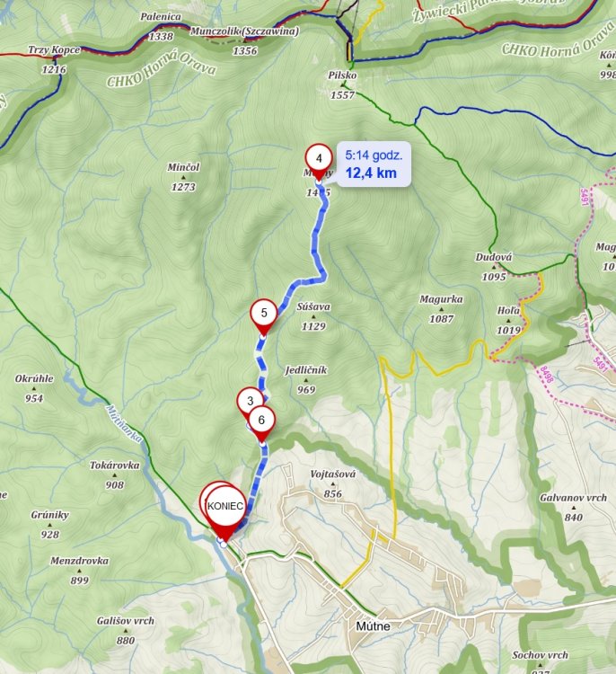
Task: Click the route endpoint dot under KONIEC
Action: 224,545
